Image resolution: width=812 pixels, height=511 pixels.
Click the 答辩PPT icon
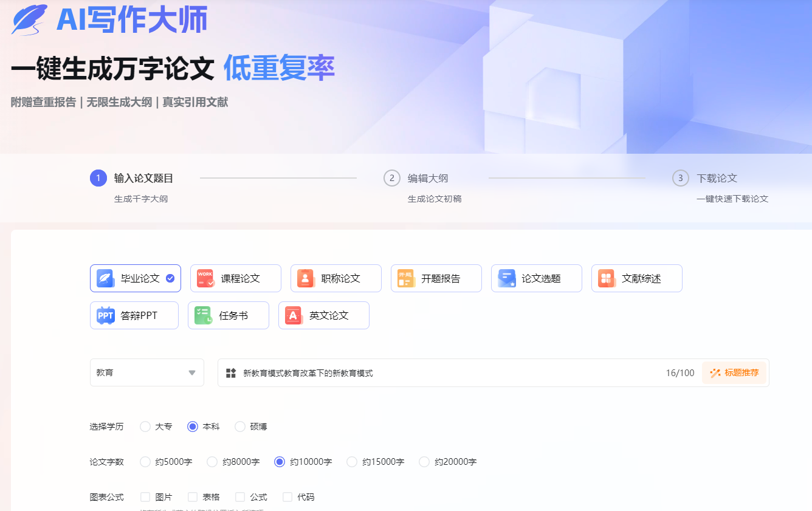(x=106, y=315)
